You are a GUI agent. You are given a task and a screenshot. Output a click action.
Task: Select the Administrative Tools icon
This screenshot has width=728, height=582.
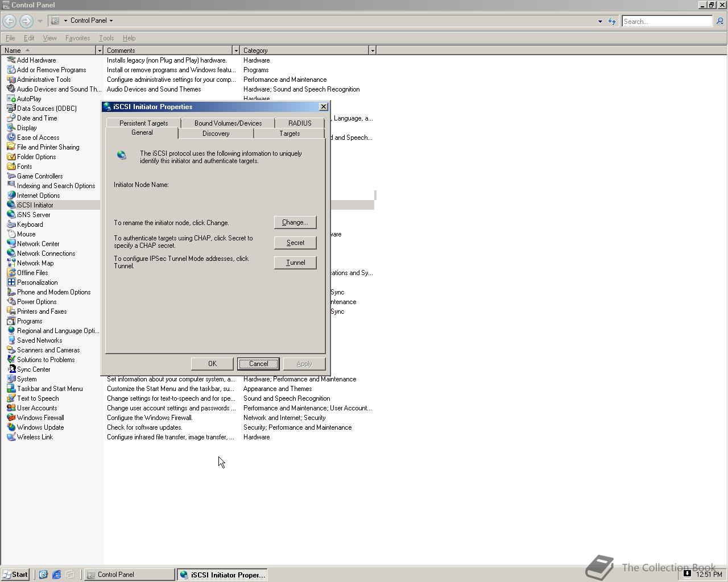(x=11, y=80)
